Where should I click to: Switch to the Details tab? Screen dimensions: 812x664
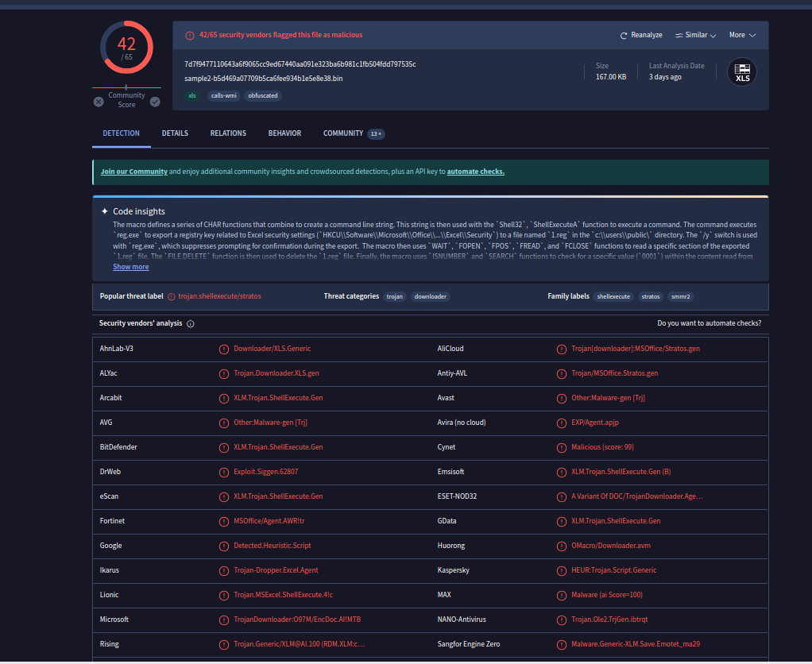[x=175, y=133]
